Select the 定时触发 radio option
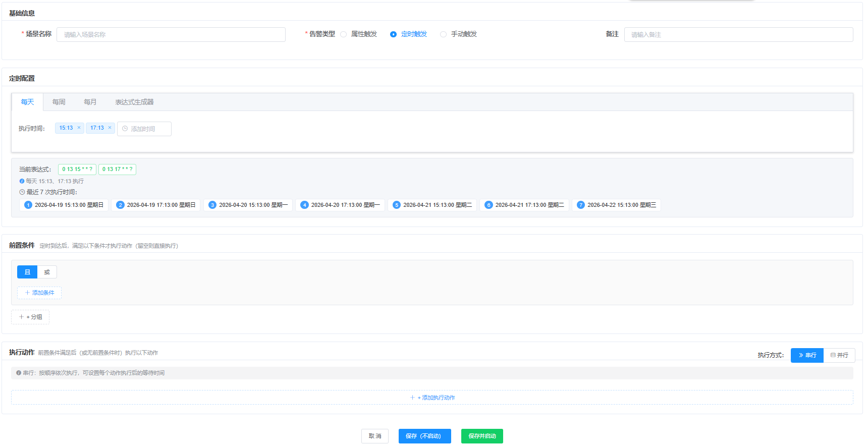The image size is (868, 448). tap(393, 34)
